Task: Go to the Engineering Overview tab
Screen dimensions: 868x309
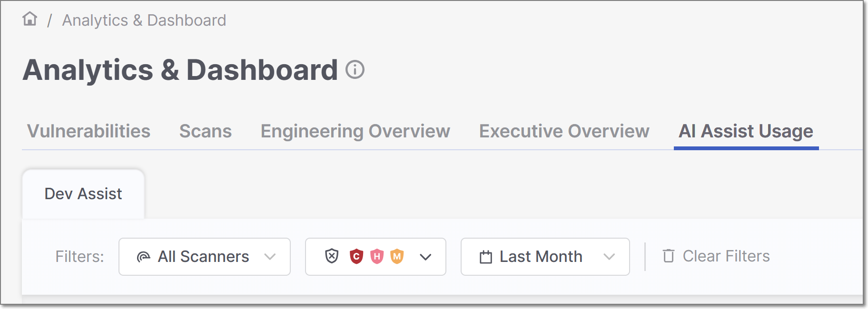Action: (355, 131)
